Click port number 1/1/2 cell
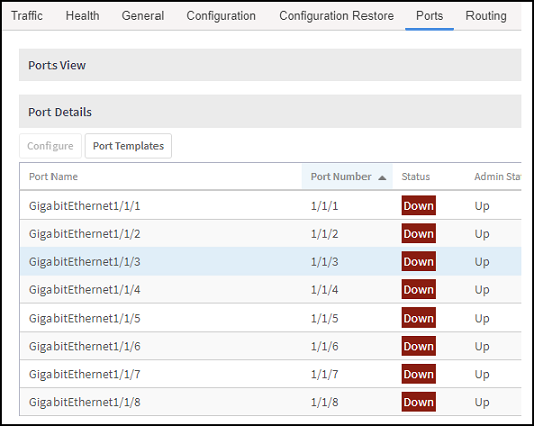This screenshot has width=534, height=426. (x=324, y=234)
